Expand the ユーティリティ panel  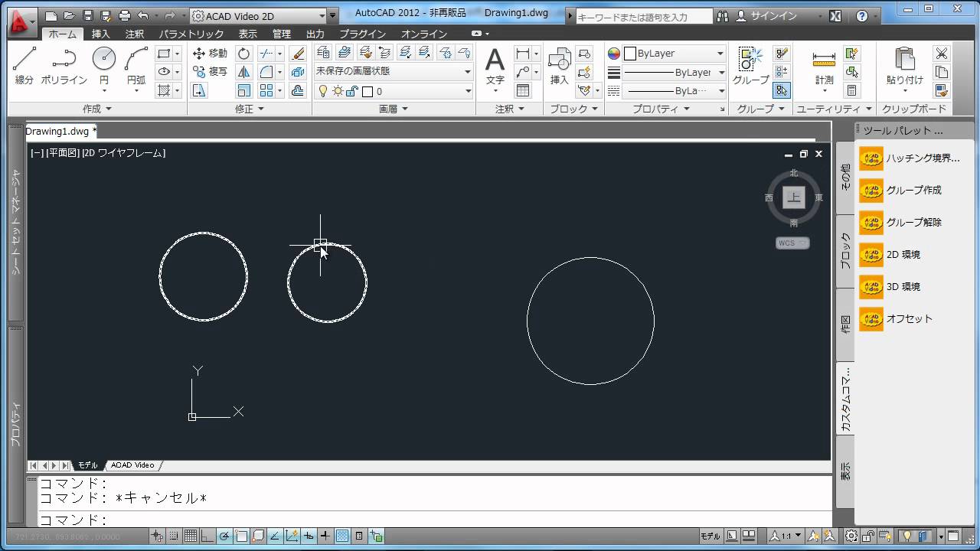click(x=834, y=109)
